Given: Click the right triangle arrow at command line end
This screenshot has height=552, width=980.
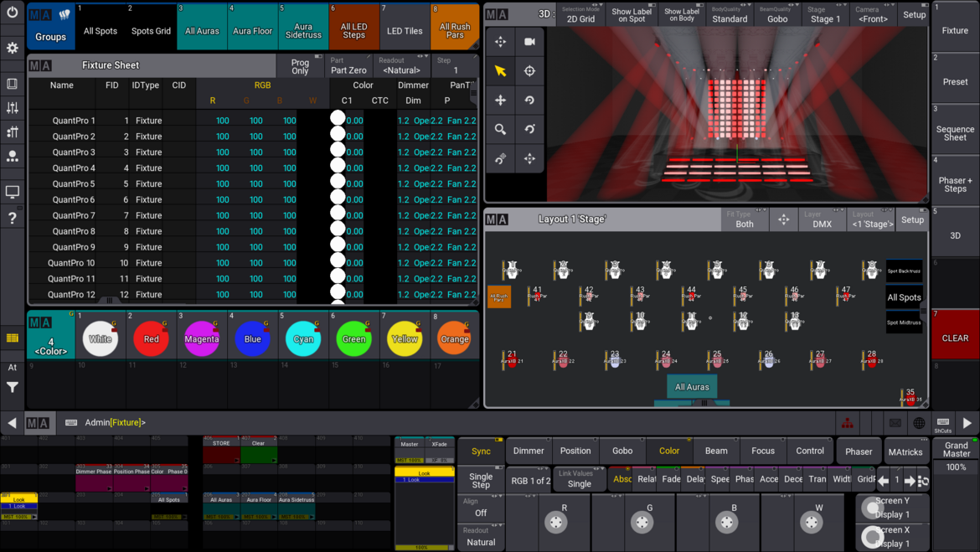Looking at the screenshot, I should tap(967, 423).
